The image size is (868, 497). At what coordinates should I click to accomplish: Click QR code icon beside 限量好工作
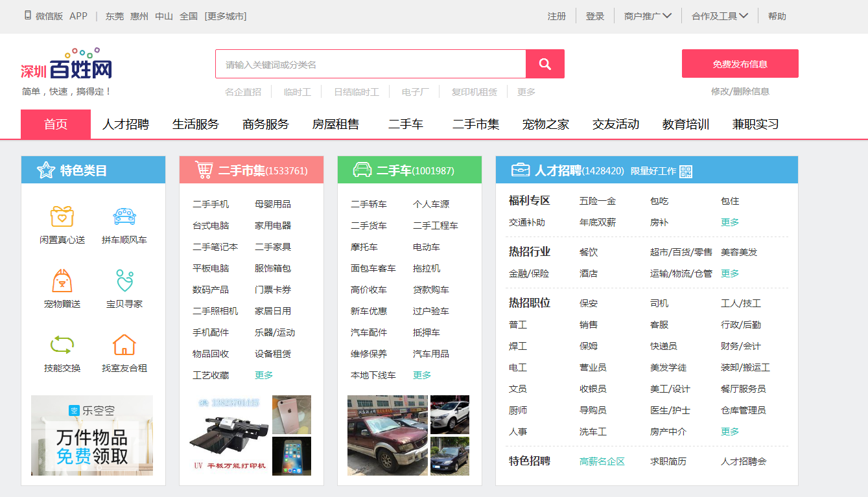tap(686, 171)
